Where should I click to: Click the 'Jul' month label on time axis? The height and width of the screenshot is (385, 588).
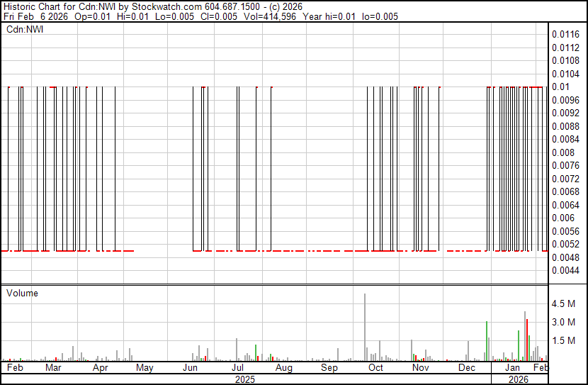pyautogui.click(x=238, y=367)
